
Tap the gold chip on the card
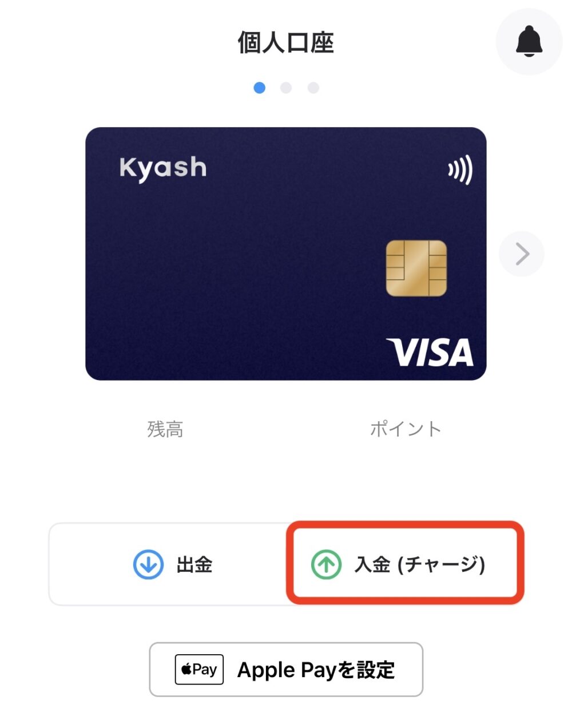(x=416, y=268)
